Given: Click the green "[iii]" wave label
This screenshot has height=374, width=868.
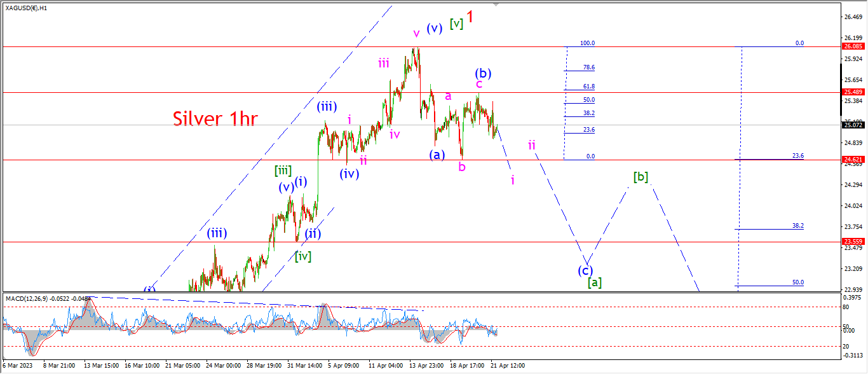Looking at the screenshot, I should (x=283, y=170).
